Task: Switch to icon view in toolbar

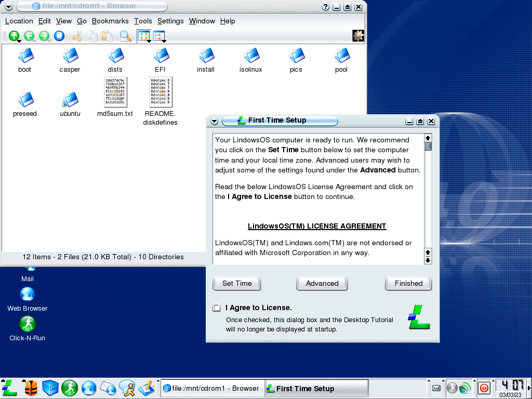Action: [x=143, y=36]
